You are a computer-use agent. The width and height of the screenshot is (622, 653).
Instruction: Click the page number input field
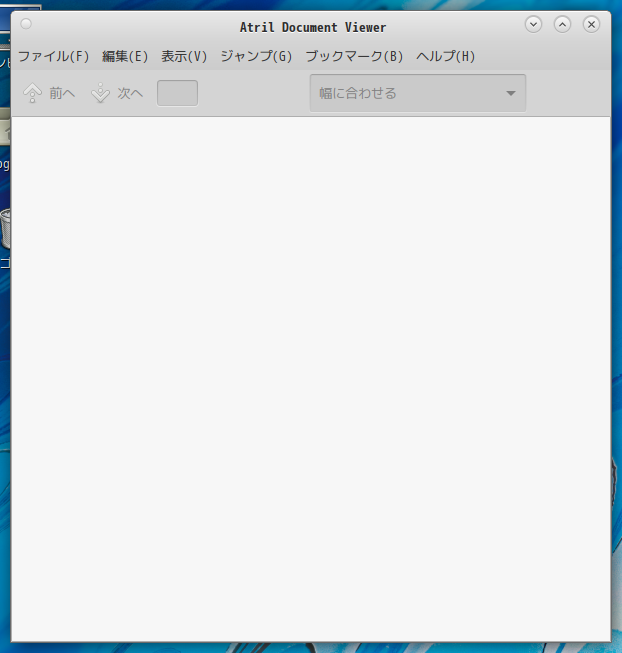click(177, 93)
